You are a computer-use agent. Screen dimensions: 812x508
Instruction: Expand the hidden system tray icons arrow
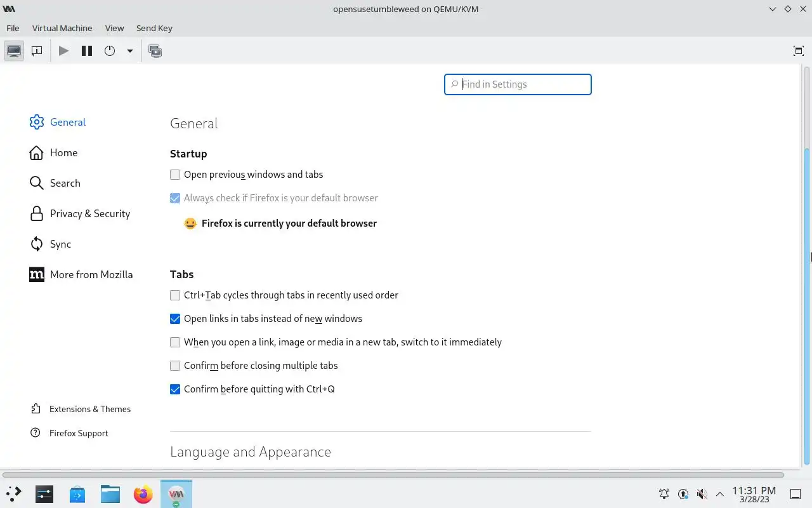720,494
